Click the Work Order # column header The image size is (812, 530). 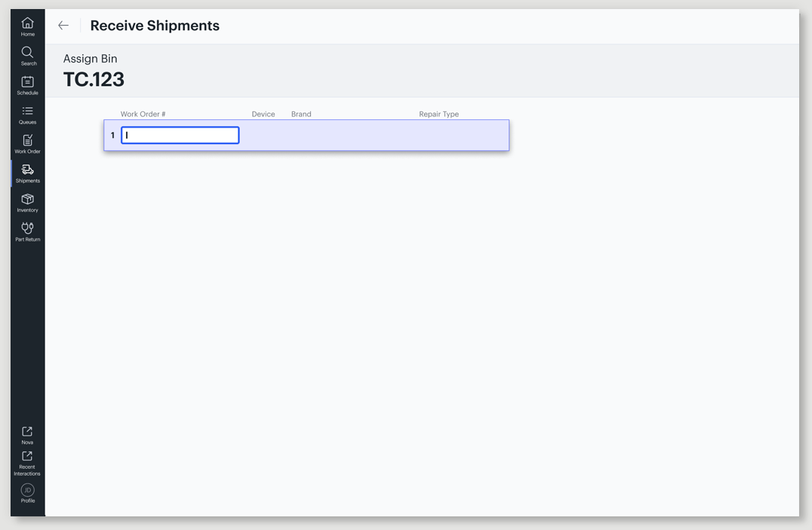click(x=143, y=114)
